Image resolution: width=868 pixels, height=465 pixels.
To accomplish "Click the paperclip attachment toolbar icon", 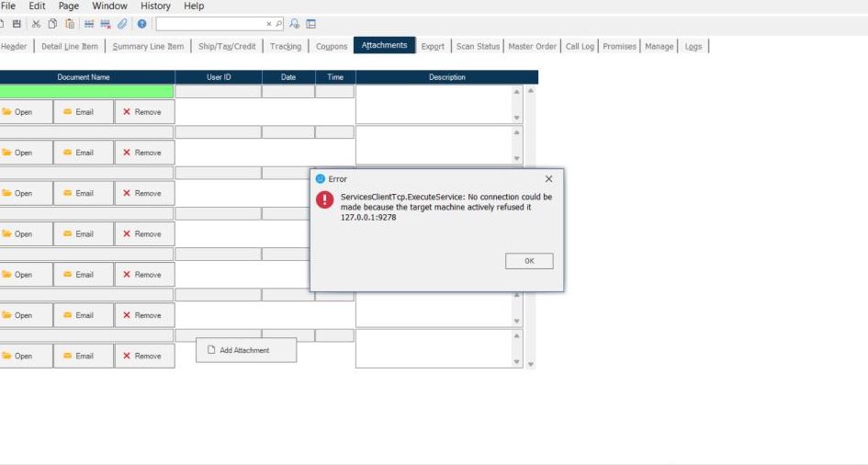I will [122, 24].
